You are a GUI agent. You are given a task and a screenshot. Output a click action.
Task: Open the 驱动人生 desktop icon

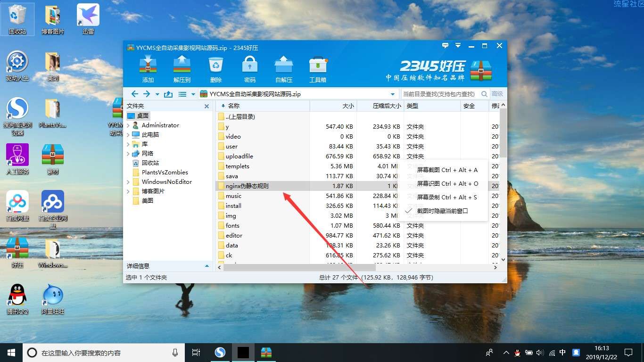[17, 66]
